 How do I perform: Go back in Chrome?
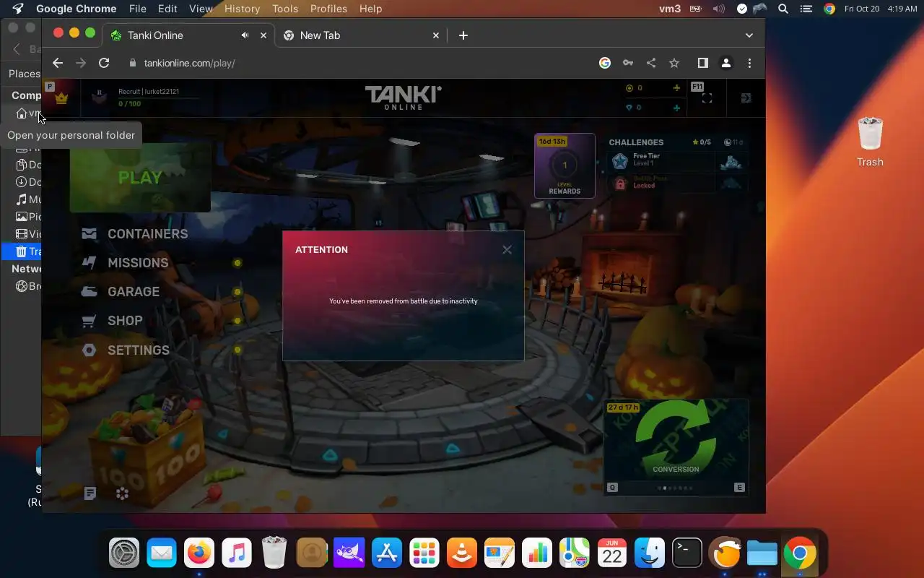(x=58, y=63)
